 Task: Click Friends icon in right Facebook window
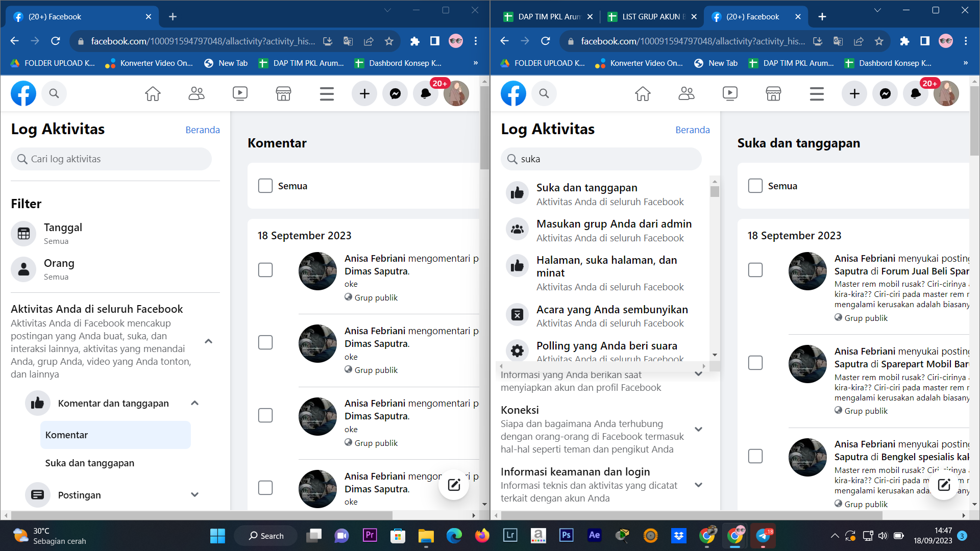click(x=687, y=94)
